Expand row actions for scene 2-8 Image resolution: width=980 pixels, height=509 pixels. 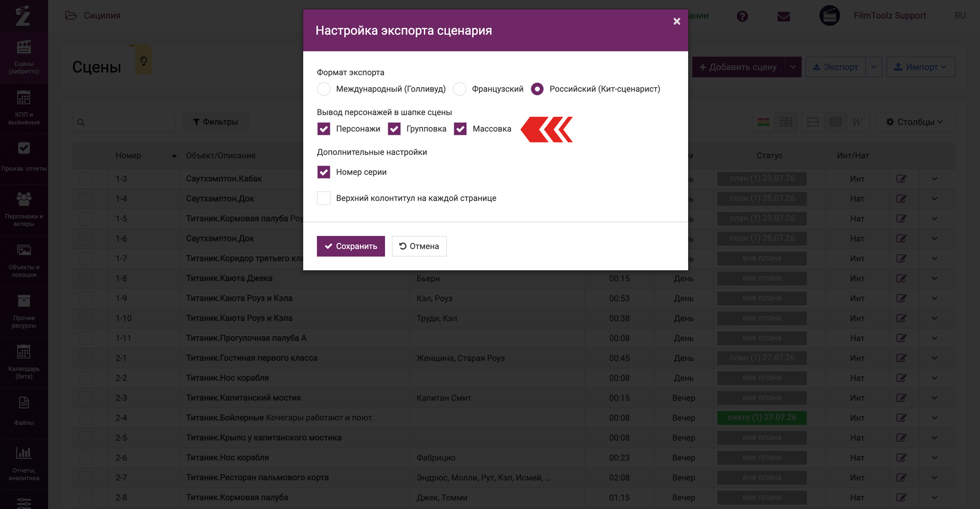pos(934,497)
